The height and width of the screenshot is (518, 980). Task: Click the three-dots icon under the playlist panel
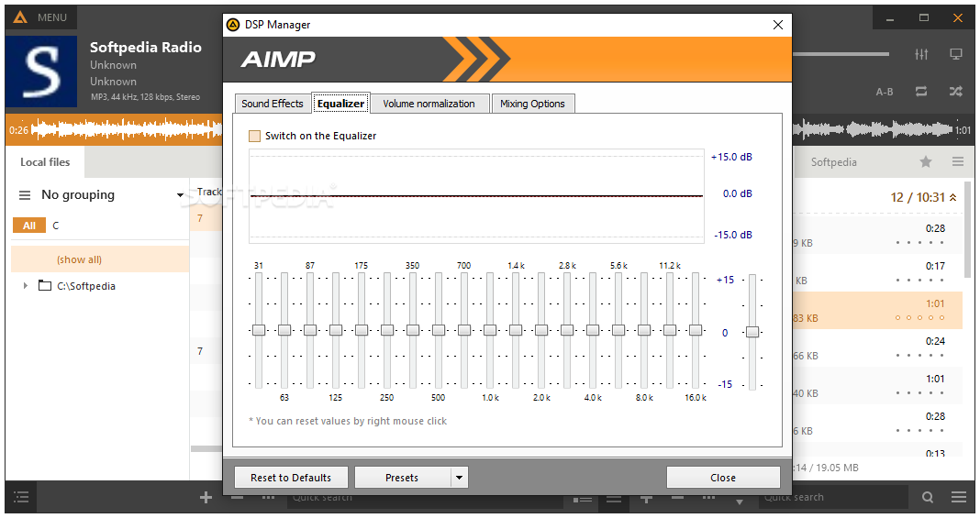click(x=708, y=498)
